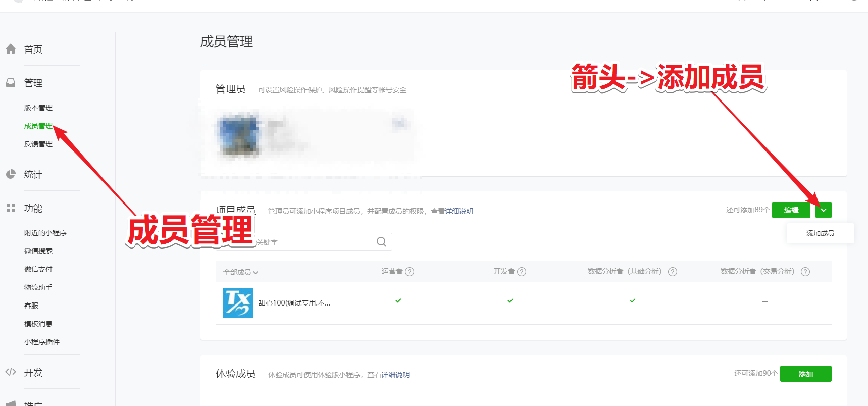
Task: Click the 运营者 column header
Action: click(392, 272)
